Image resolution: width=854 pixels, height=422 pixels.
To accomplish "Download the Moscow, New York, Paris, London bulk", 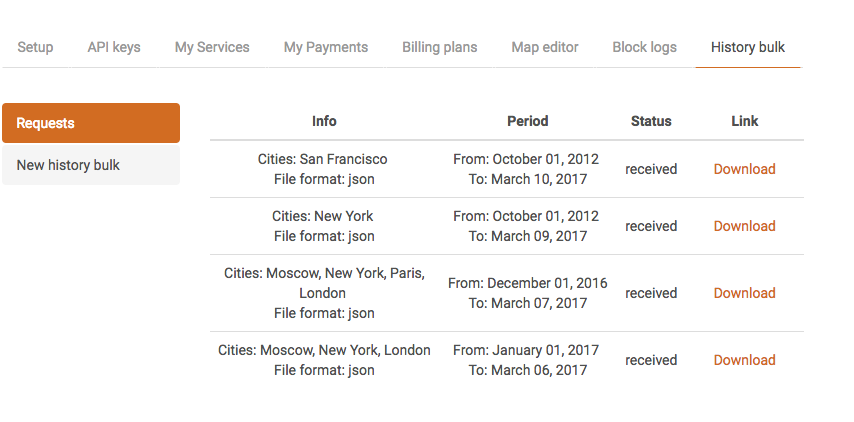I will [744, 293].
